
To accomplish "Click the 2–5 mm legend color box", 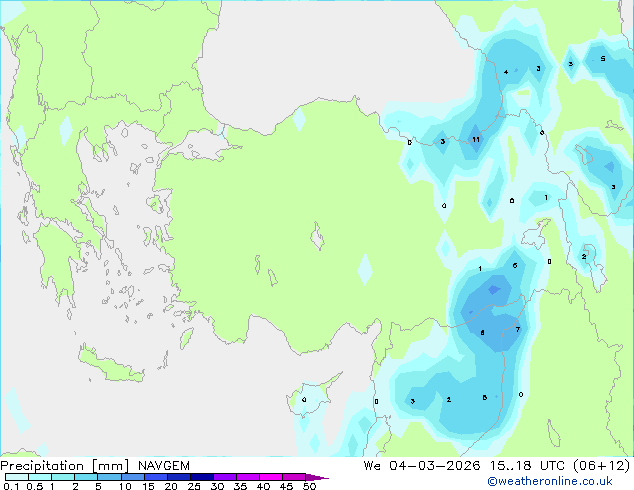I will [x=86, y=477].
